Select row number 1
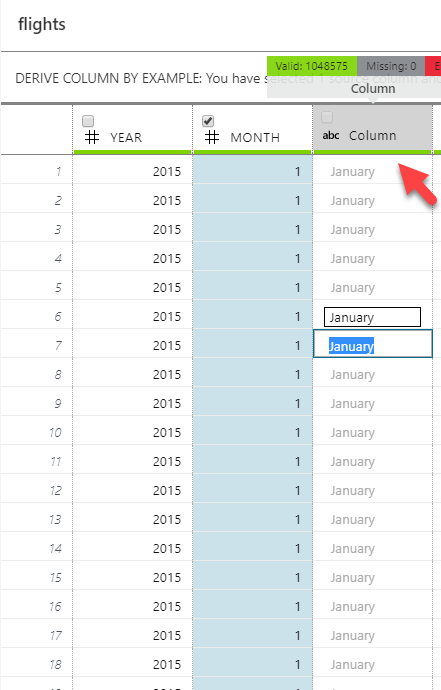This screenshot has width=441, height=690. coord(58,171)
